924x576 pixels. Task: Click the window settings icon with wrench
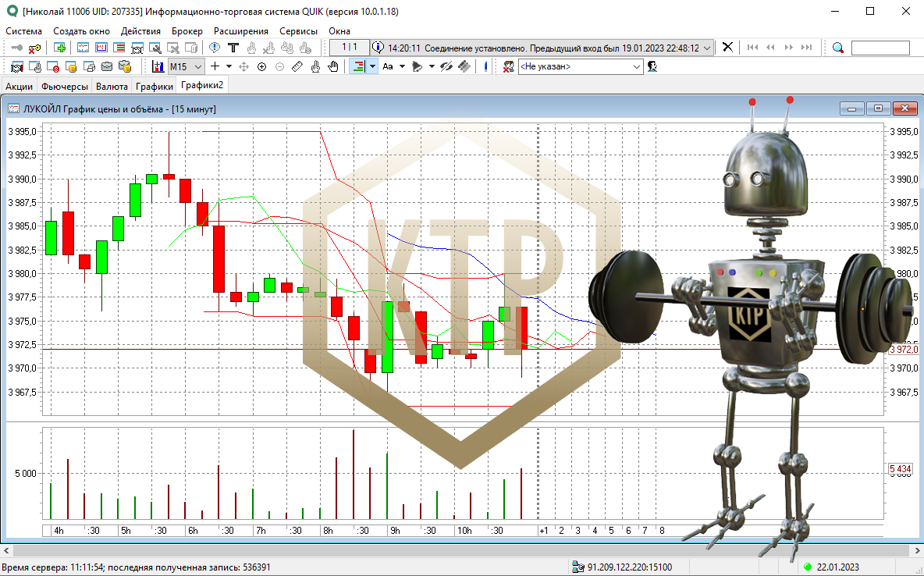[155, 48]
